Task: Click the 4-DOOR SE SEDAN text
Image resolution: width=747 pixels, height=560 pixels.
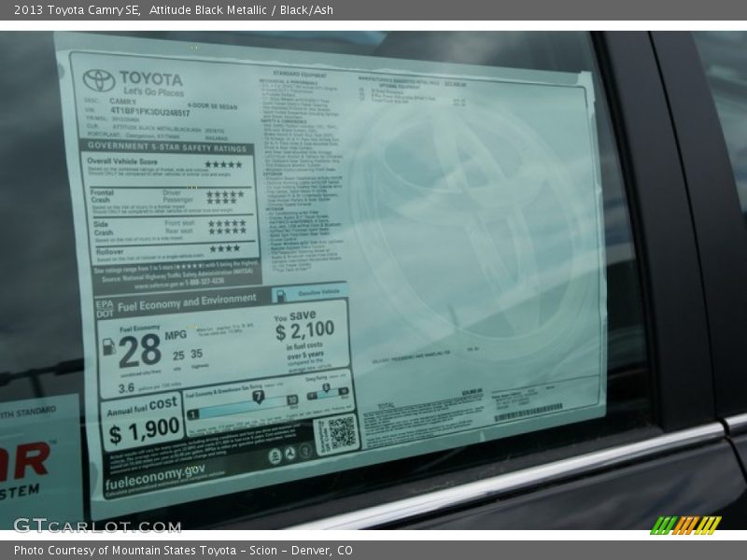Action: tap(212, 106)
